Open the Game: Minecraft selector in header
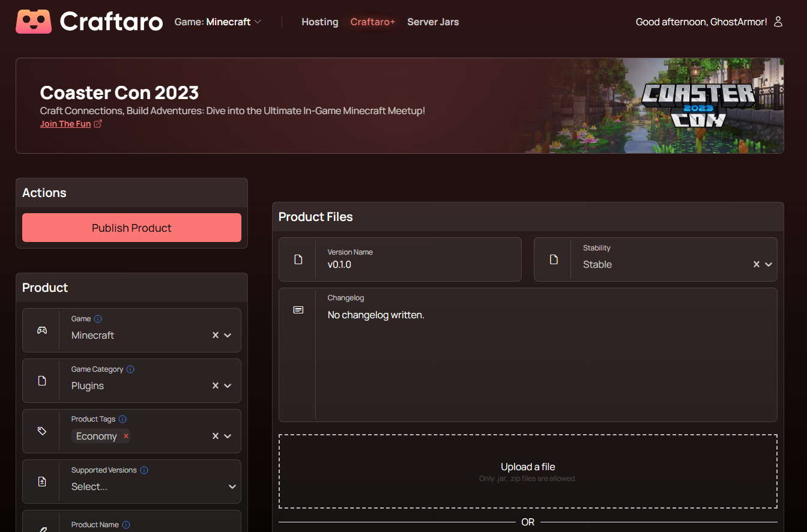Image resolution: width=807 pixels, height=532 pixels. tap(217, 22)
